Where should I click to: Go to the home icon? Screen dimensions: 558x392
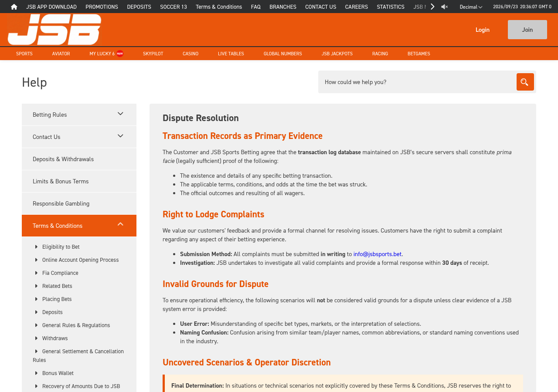(x=14, y=7)
